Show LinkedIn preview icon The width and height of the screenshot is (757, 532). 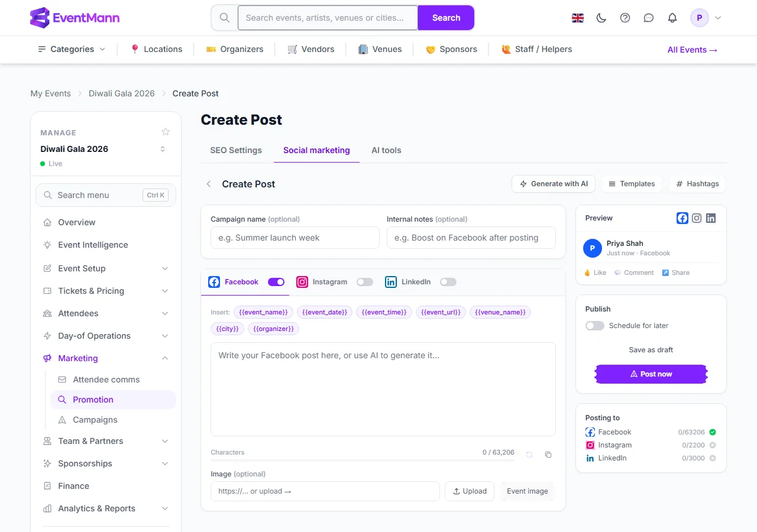click(711, 218)
